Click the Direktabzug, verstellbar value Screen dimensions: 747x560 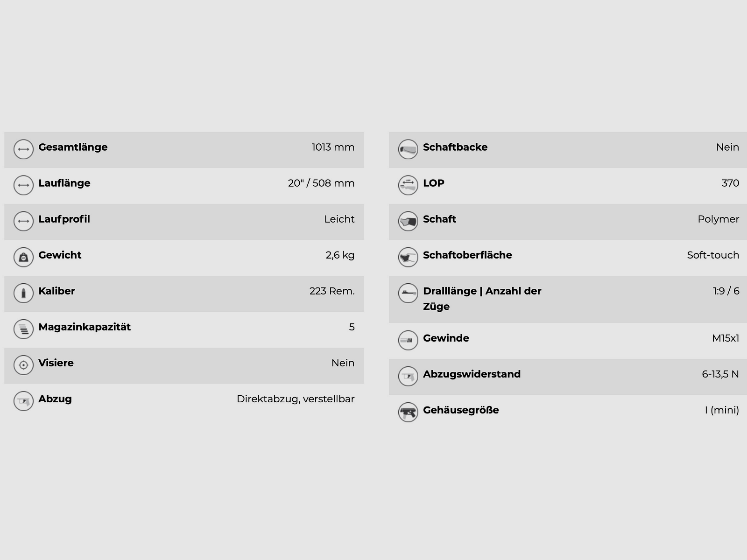(296, 399)
